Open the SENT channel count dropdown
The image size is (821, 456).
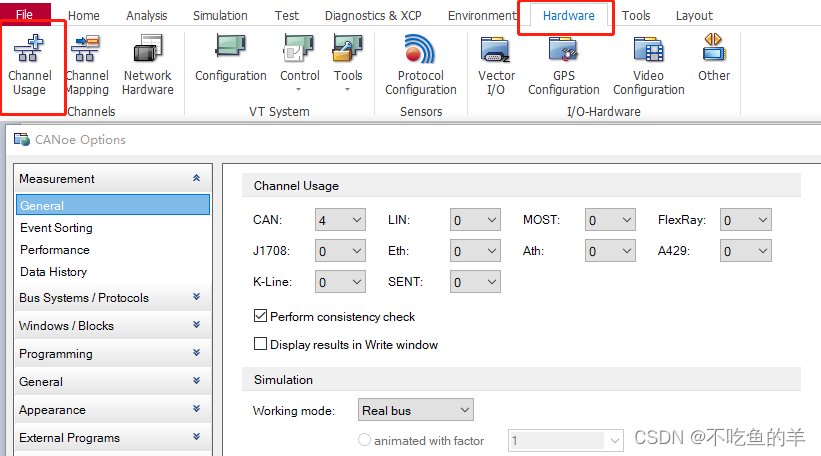475,282
